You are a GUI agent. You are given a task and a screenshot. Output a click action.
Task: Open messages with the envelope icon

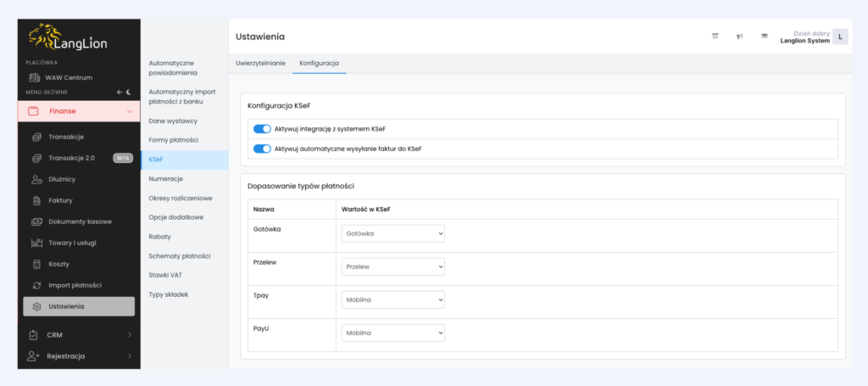(x=764, y=36)
